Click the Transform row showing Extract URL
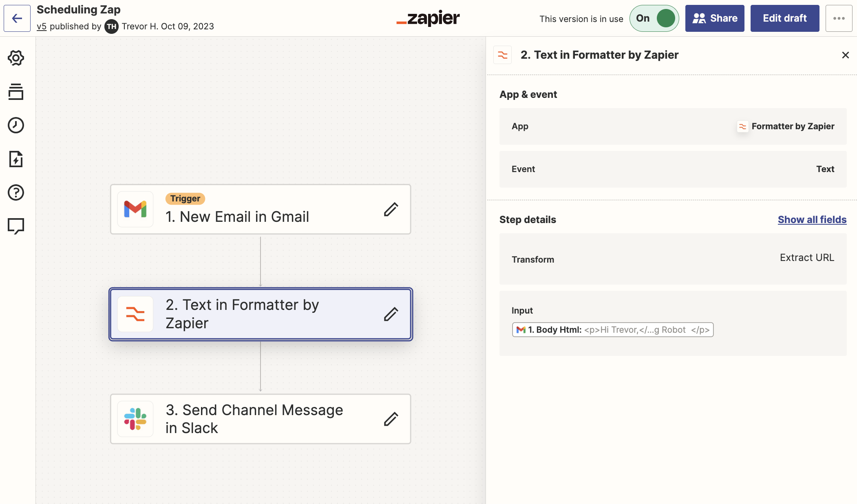The image size is (857, 504). point(673,259)
